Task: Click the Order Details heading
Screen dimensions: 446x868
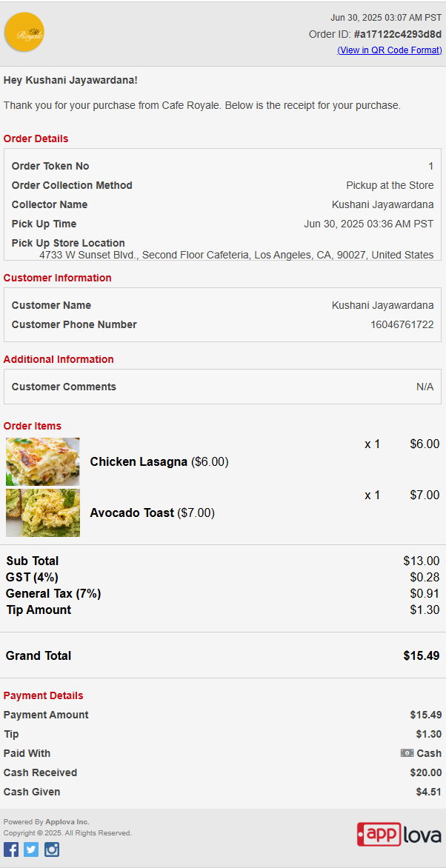Action: click(36, 138)
